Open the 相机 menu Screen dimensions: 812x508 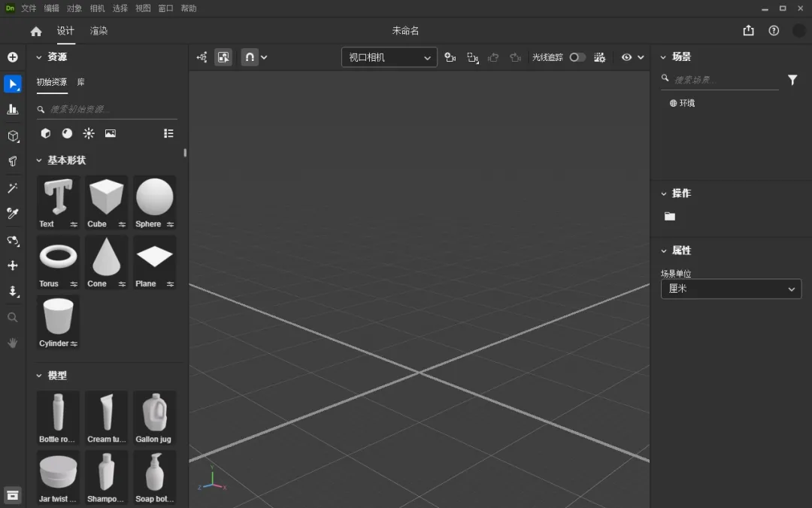97,8
